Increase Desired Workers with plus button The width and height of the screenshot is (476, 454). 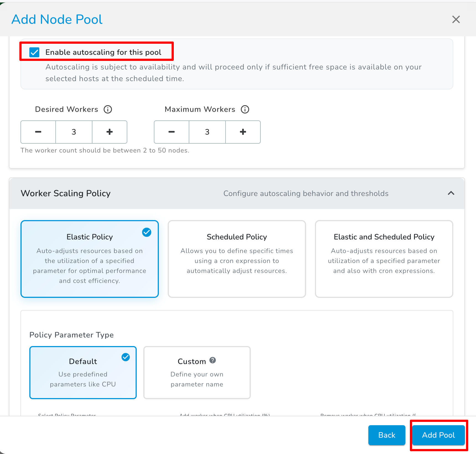pos(110,132)
